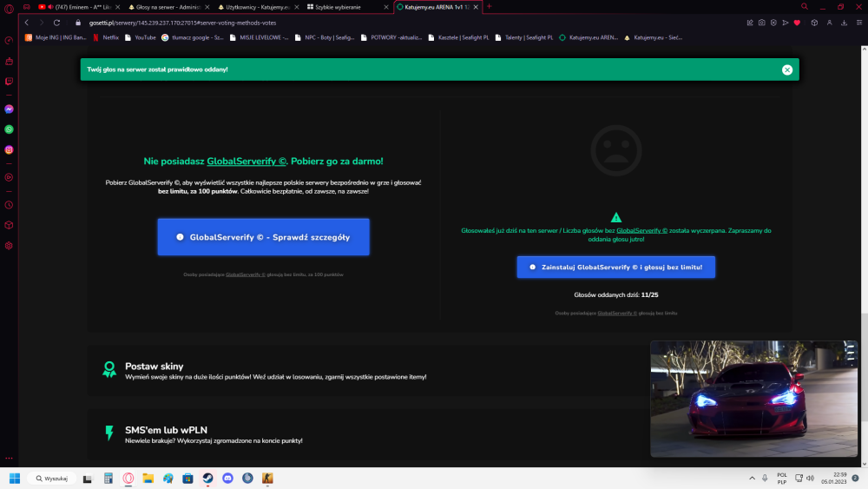Open the sidebar player icon
Viewport: 868px width, 489px height.
[x=9, y=178]
